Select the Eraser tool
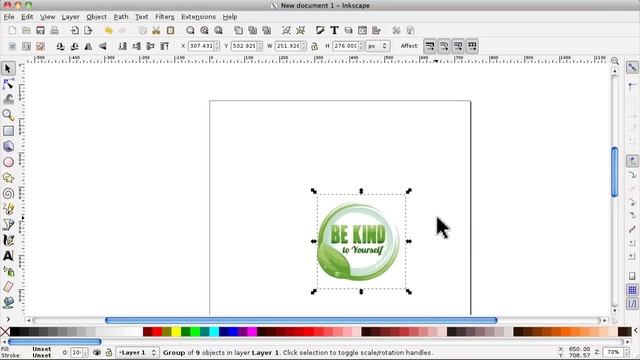Screen dimensions: 640x360 tap(8, 287)
